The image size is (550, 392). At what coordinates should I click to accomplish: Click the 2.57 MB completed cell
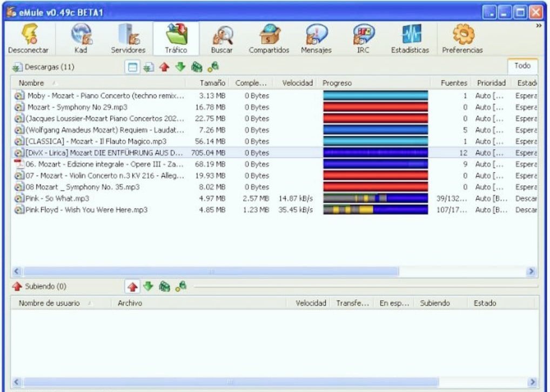click(x=256, y=199)
